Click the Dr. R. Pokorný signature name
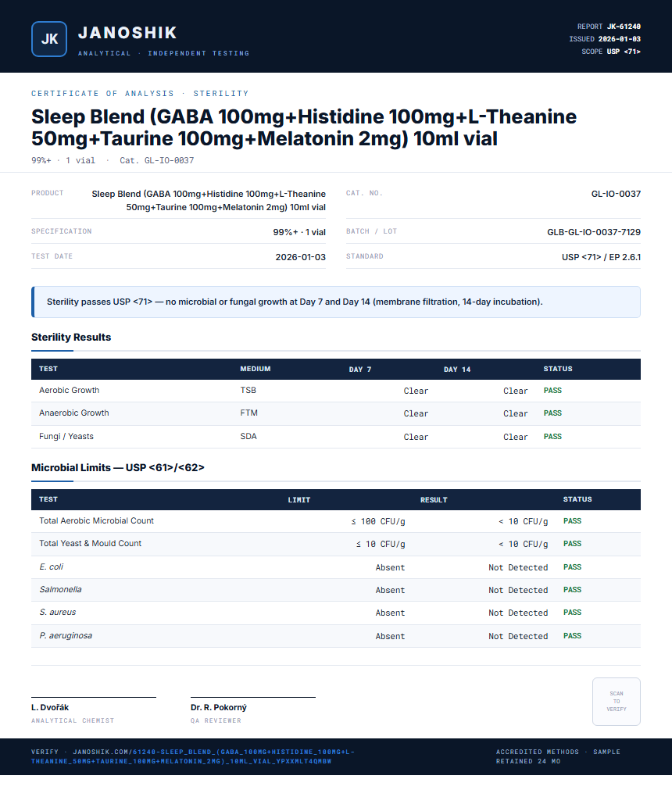The image size is (672, 797). [x=219, y=708]
